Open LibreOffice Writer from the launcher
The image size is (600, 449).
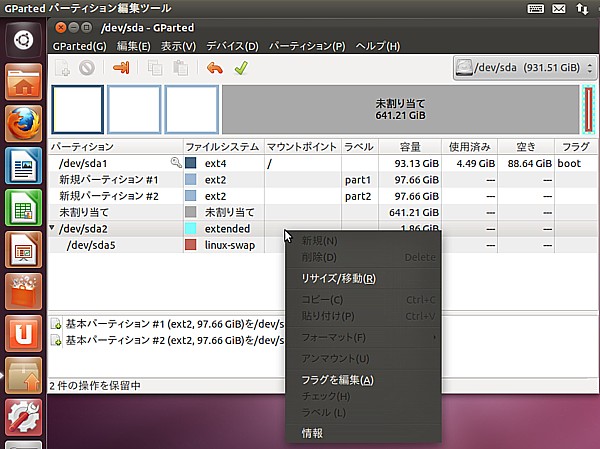point(24,166)
